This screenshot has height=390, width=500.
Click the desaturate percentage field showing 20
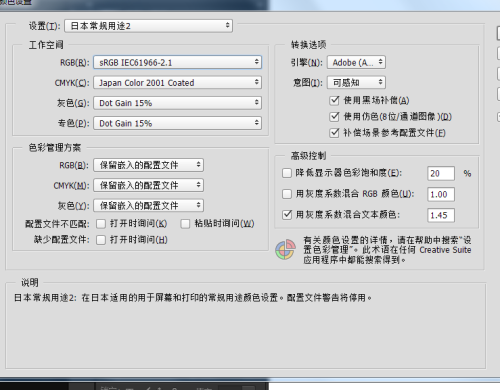tap(441, 173)
